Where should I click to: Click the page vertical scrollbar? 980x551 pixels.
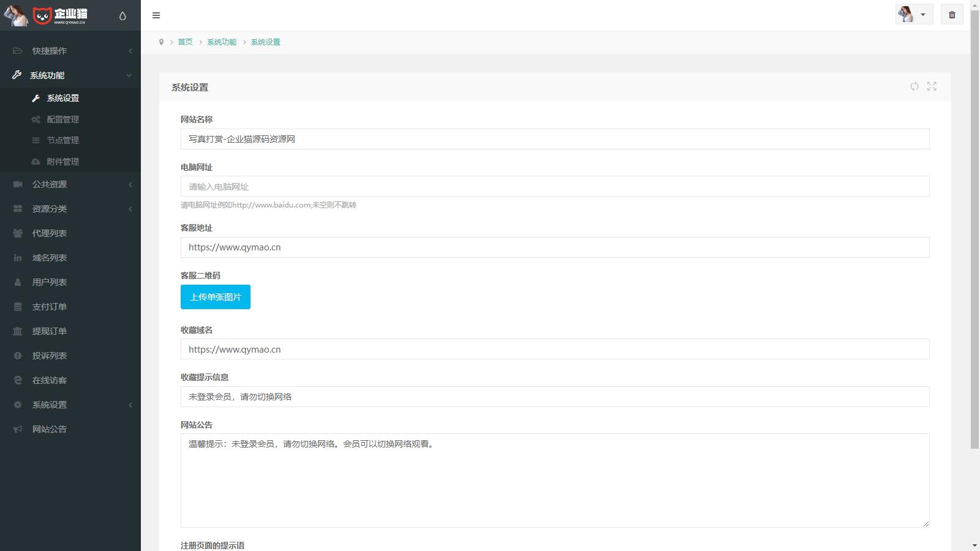pyautogui.click(x=974, y=245)
